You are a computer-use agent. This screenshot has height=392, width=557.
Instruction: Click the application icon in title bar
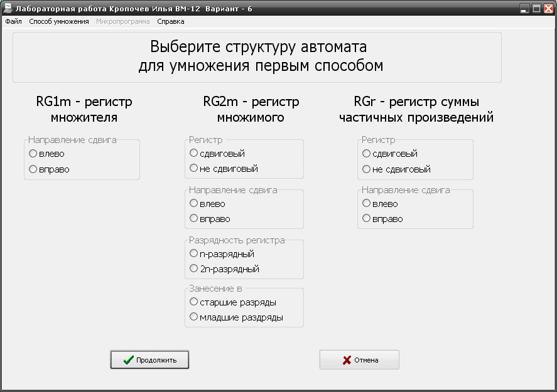pyautogui.click(x=7, y=8)
